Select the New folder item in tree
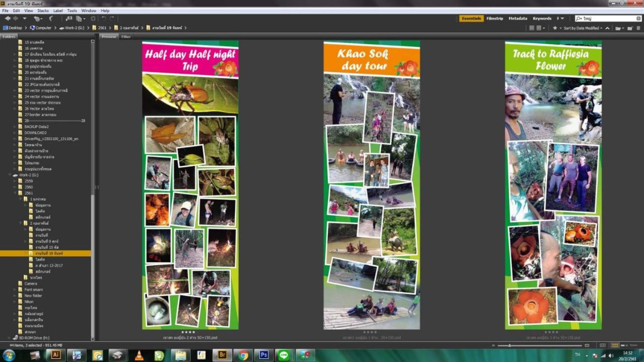The image size is (644, 362). point(33,296)
